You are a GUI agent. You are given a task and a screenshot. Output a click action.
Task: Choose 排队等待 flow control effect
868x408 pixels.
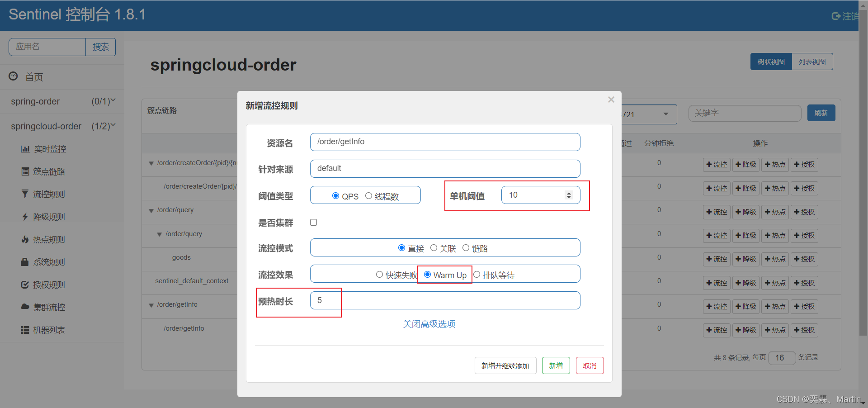coord(476,275)
